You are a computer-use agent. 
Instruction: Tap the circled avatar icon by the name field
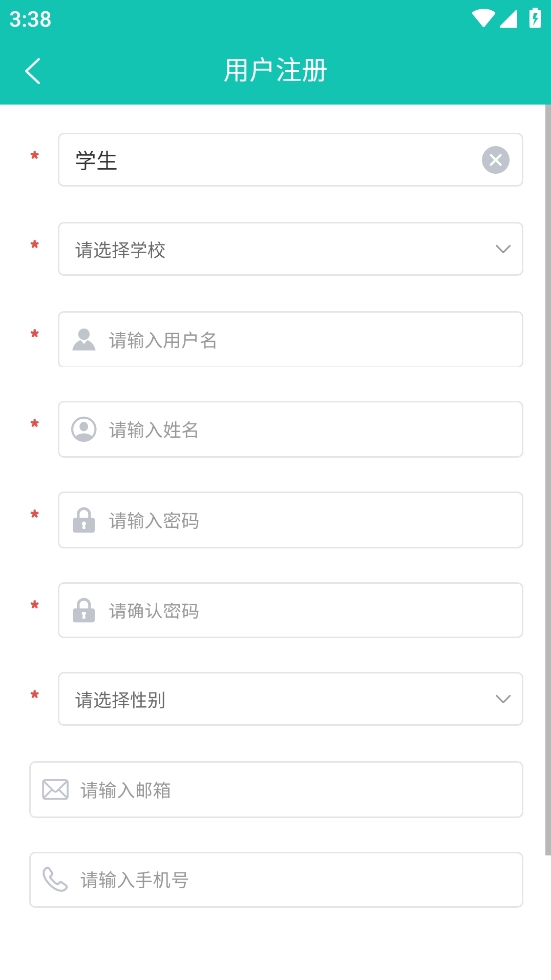(83, 430)
